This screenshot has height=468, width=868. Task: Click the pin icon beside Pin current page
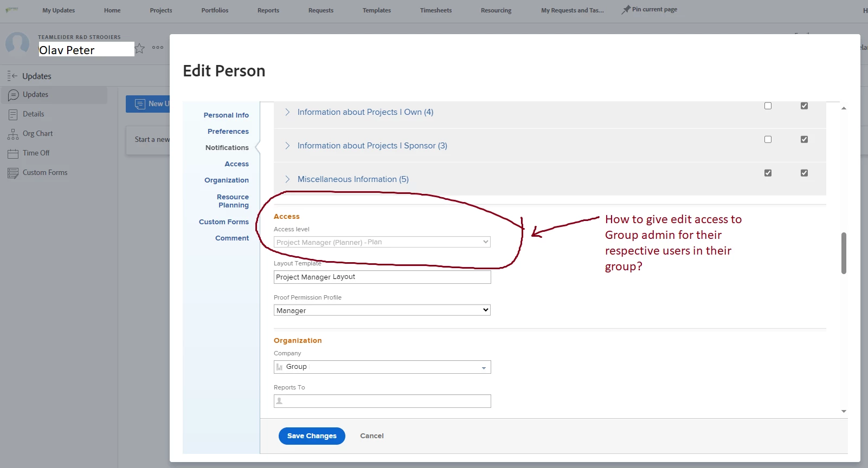point(626,10)
